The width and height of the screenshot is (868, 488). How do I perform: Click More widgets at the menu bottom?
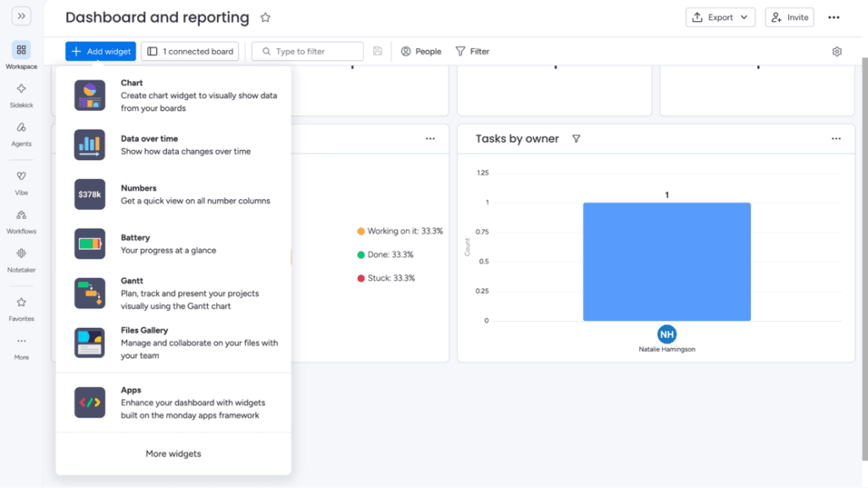click(173, 453)
